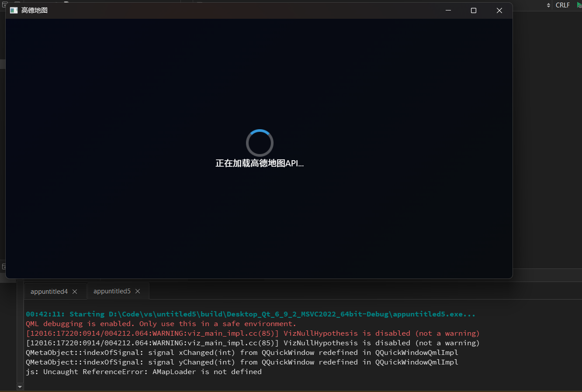
Task: Click the 正在加载高德地图API... loading text
Action: (x=260, y=163)
